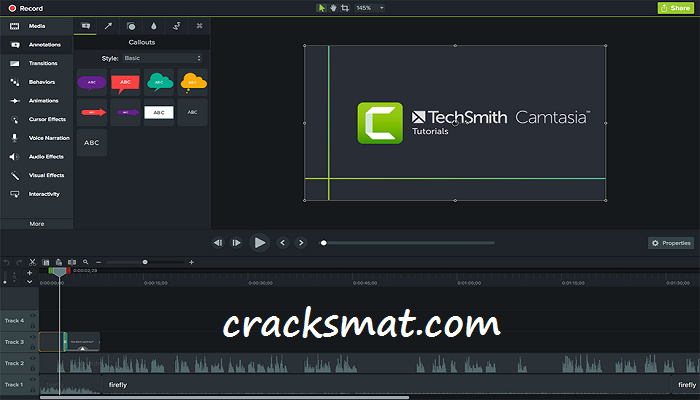Image resolution: width=700 pixels, height=400 pixels.
Task: Jump to next clip with right chevron
Action: coord(301,243)
